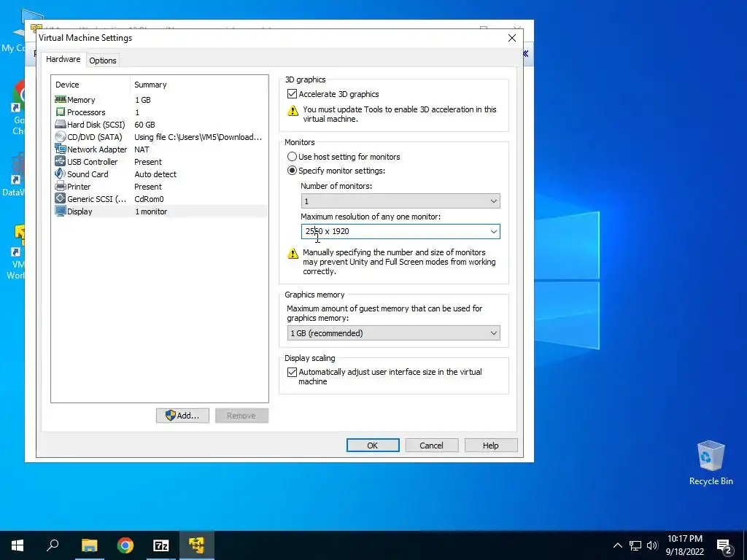The width and height of the screenshot is (747, 560).
Task: Close the Virtual Machine Settings dialog
Action: click(x=511, y=38)
